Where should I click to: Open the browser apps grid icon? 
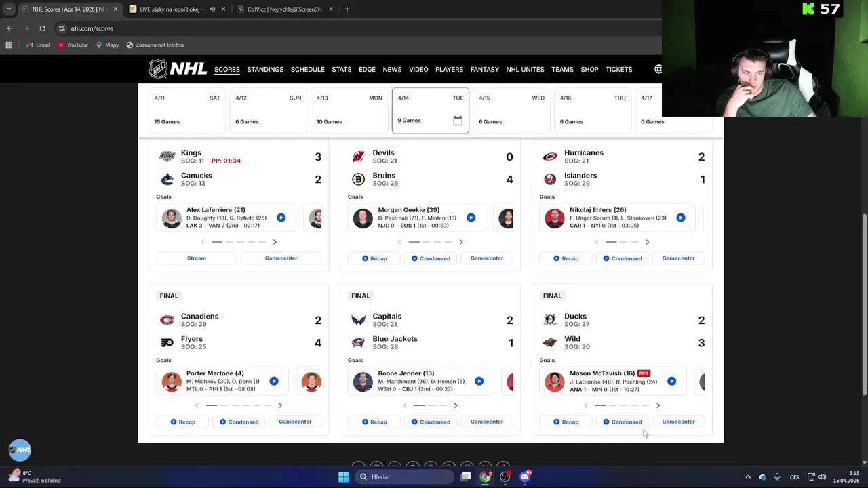pos(9,45)
